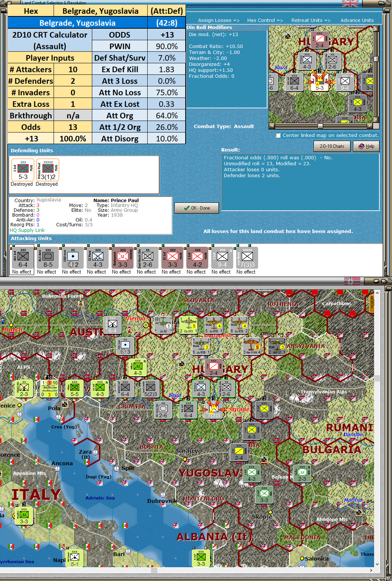Click the main map scroll right arrow
Image resolution: width=392 pixels, height=581 pixels.
coord(371,570)
